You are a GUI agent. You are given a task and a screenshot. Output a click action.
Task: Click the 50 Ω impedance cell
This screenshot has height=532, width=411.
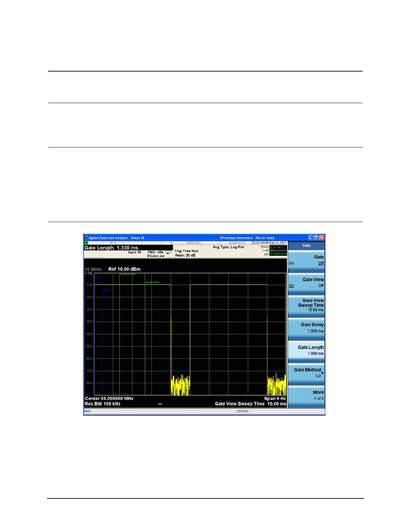pos(113,243)
